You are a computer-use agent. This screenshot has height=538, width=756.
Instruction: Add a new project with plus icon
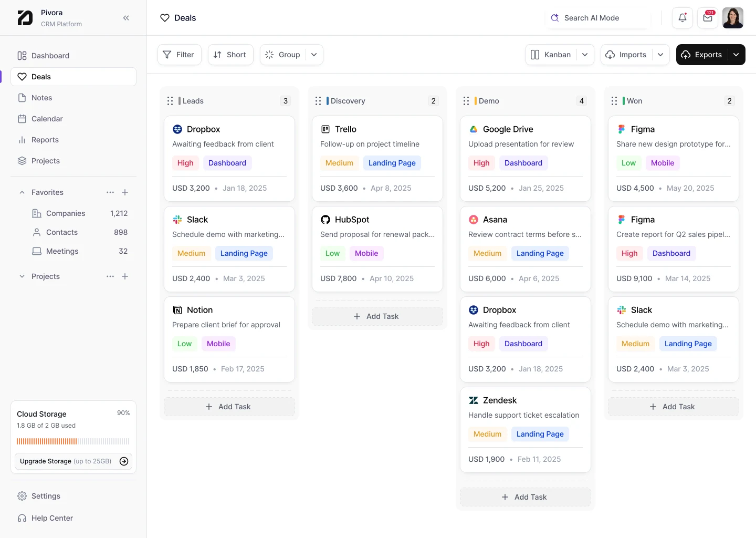coord(125,276)
